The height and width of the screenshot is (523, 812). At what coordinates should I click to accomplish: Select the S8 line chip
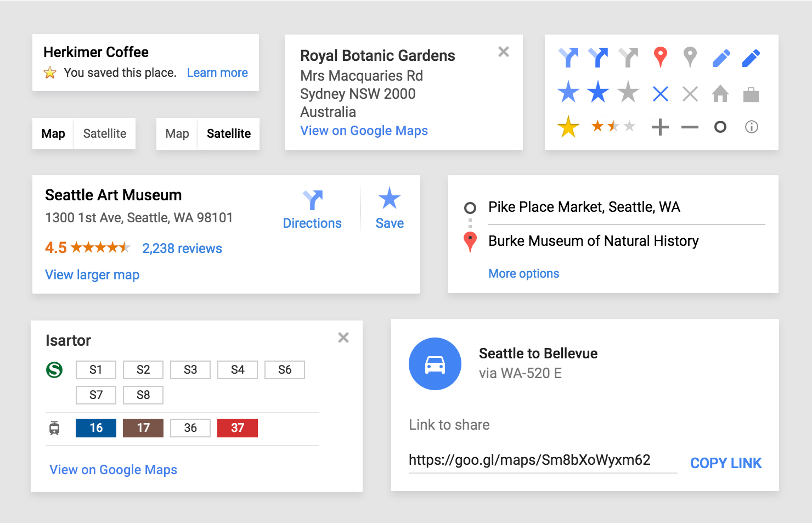pos(143,395)
